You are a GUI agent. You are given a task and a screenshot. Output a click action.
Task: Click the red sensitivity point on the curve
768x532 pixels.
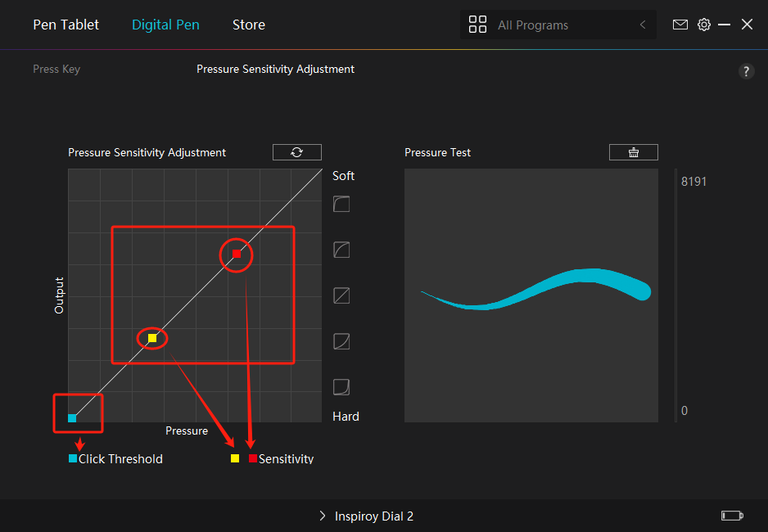236,255
